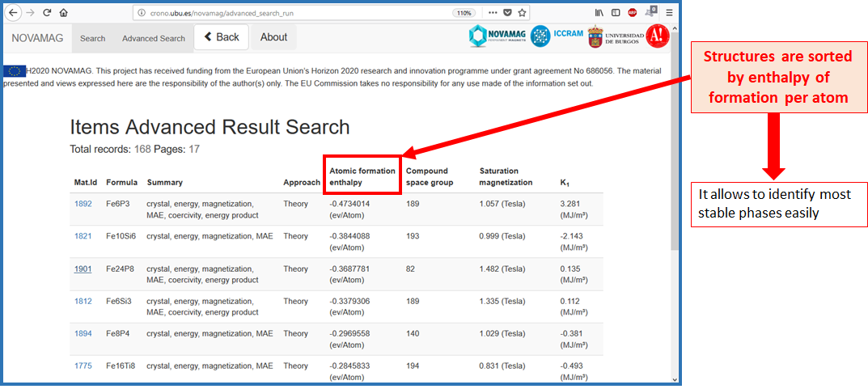Click the Items Advanced Result Search heading

click(x=210, y=127)
